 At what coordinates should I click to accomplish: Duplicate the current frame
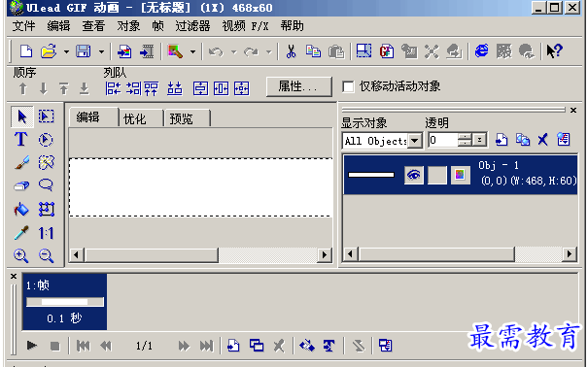(257, 346)
